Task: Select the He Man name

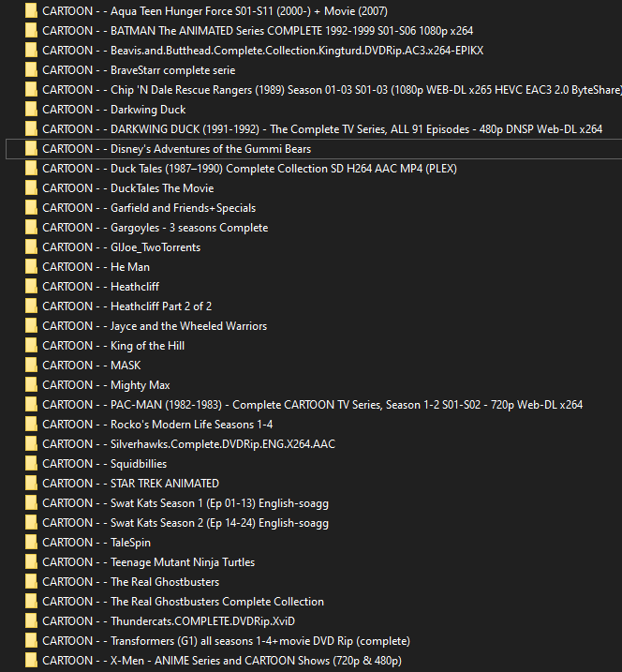Action: pos(96,267)
